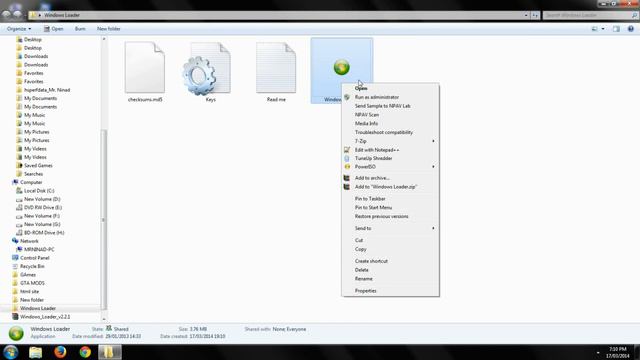This screenshot has height=360, width=640.
Task: Click the refresh button beside the address bar
Action: pos(535,15)
